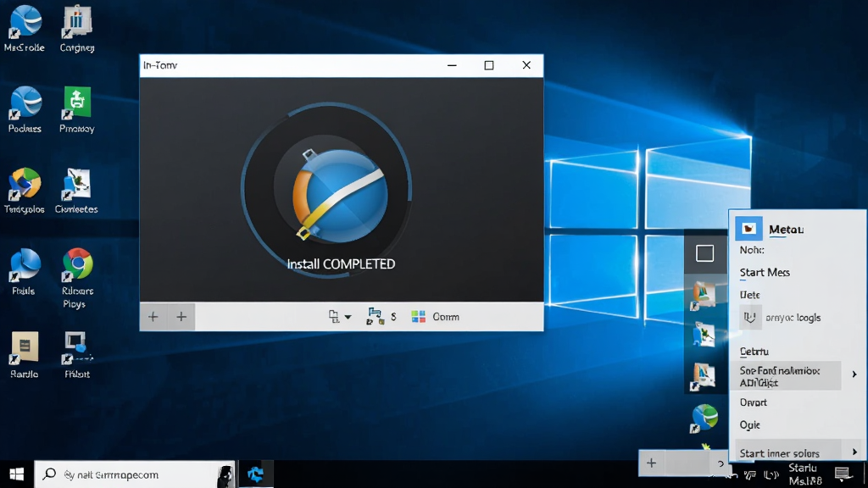The image size is (868, 488).
Task: Click the plus button in tray popup
Action: pyautogui.click(x=652, y=463)
